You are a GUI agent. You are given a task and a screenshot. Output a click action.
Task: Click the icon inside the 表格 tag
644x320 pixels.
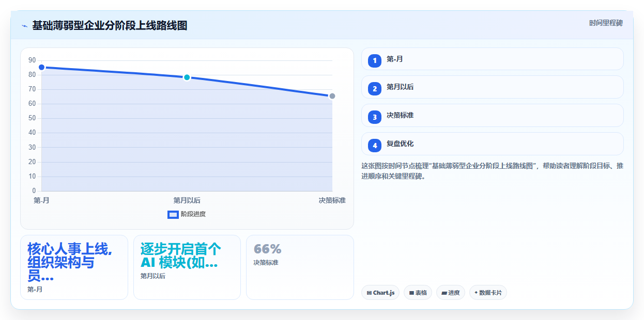[x=411, y=293]
